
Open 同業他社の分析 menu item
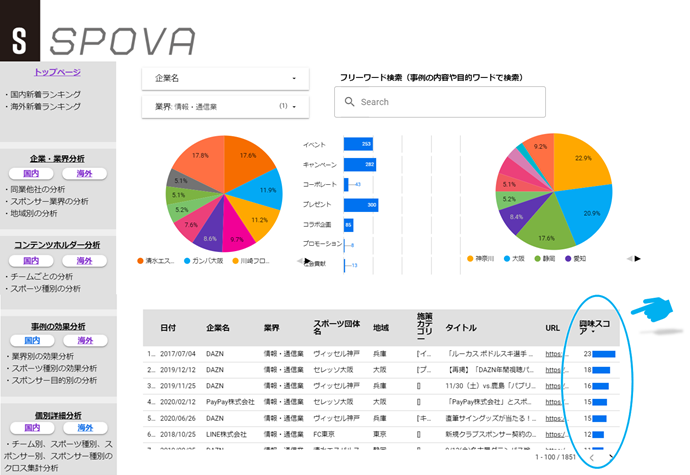(x=37, y=189)
